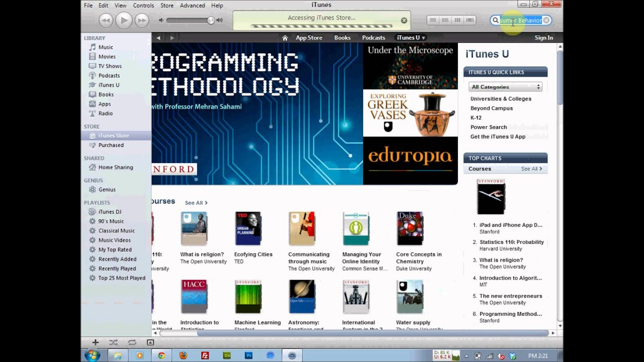Open Home Sharing in the sidebar
The height and width of the screenshot is (362, 644).
[116, 167]
